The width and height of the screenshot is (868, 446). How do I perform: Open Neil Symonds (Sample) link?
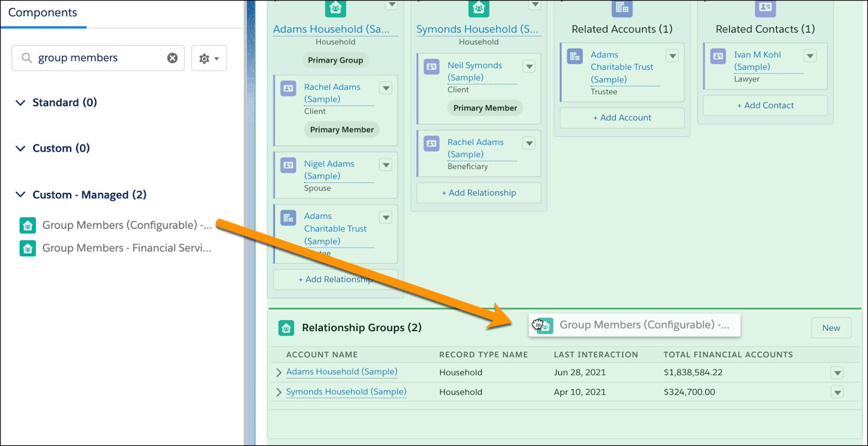point(475,71)
